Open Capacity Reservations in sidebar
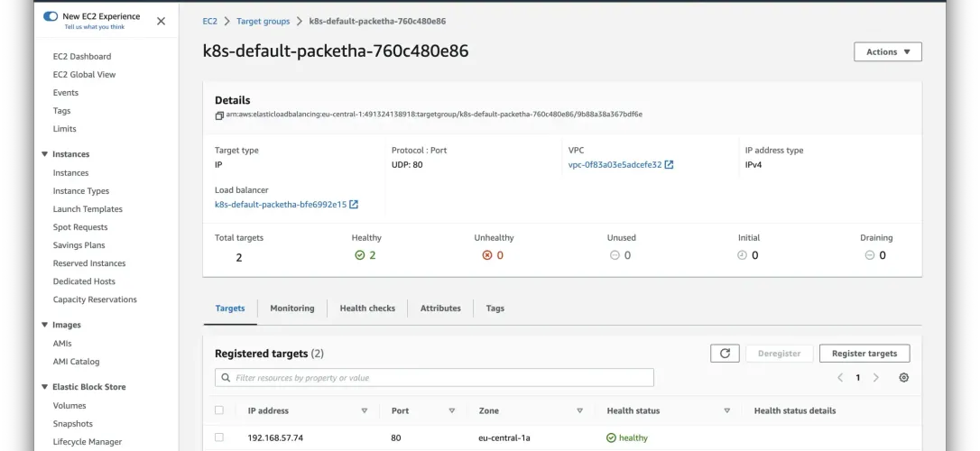The width and height of the screenshot is (980, 451). (95, 299)
